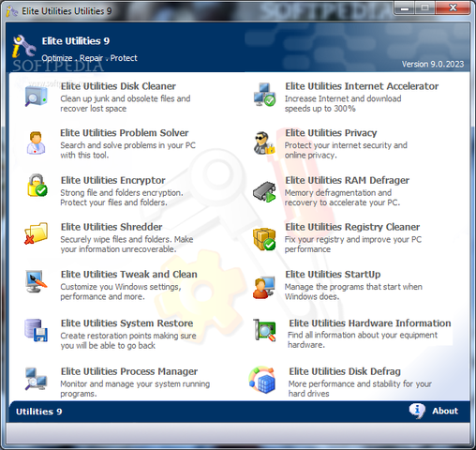The height and width of the screenshot is (450, 476).
Task: Click the About text button
Action: 445,411
